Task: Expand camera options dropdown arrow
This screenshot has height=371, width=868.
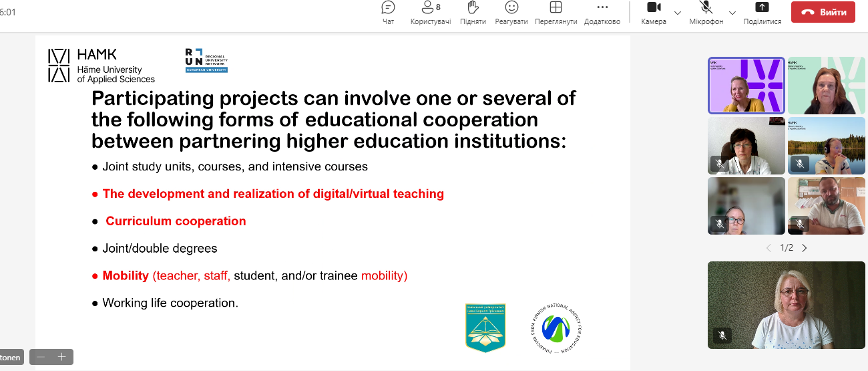Action: pos(678,13)
